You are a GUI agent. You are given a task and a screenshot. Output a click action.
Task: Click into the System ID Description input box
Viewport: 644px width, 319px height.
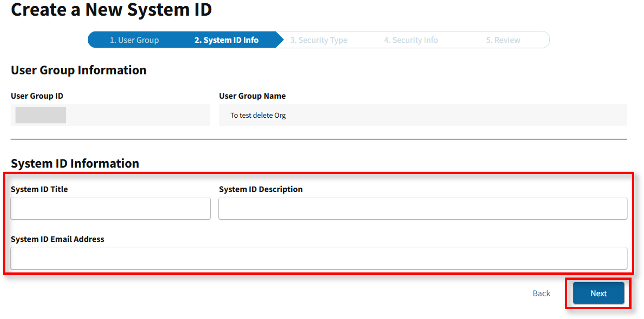(x=423, y=208)
